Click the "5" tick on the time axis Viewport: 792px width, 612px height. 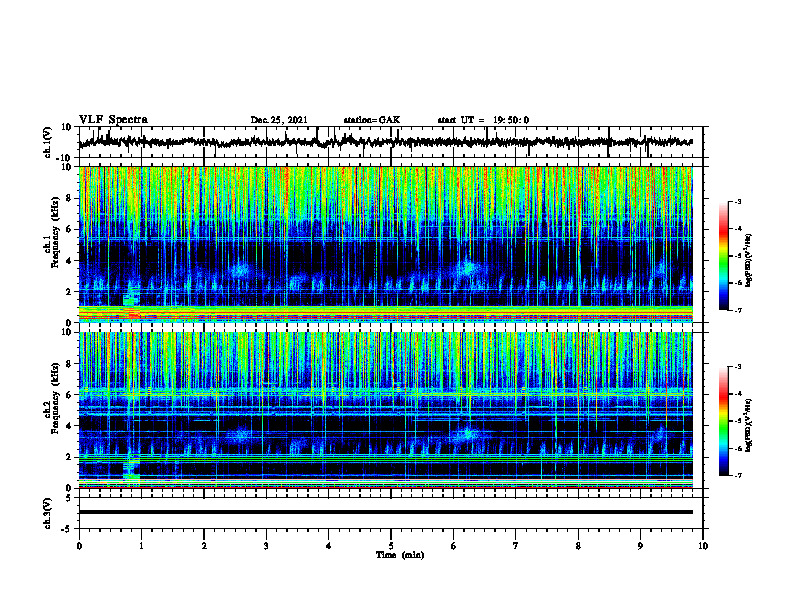pos(391,546)
